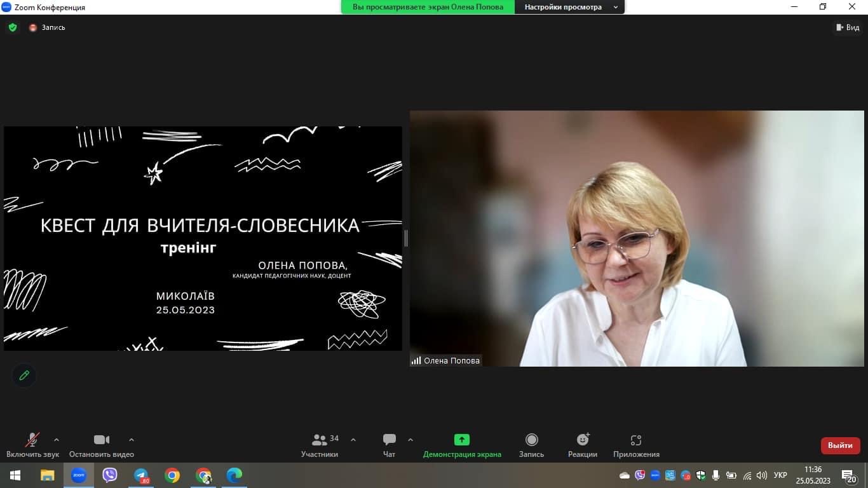Click the microphone-in-use tray icon

click(x=716, y=475)
